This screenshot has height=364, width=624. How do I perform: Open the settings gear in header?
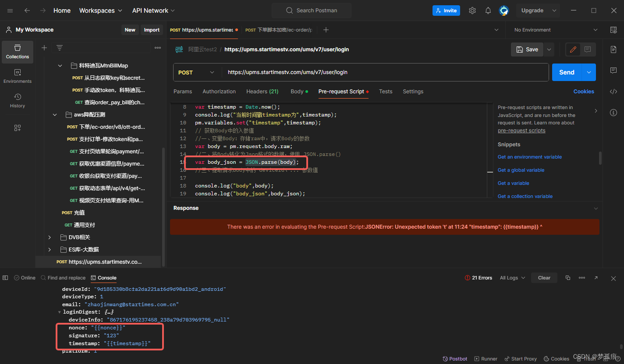point(472,11)
